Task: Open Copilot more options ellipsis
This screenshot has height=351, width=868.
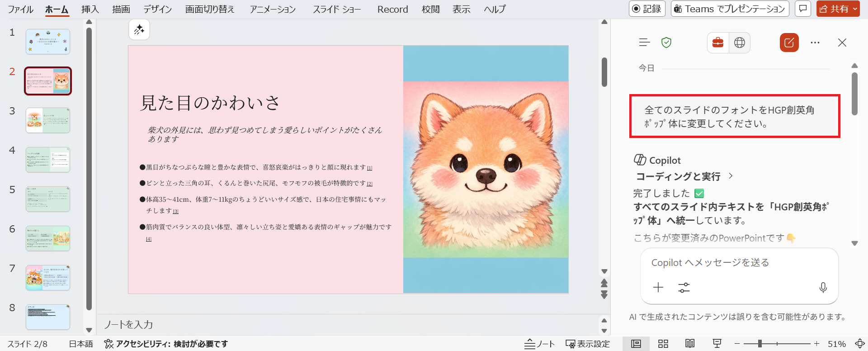Action: coord(815,43)
